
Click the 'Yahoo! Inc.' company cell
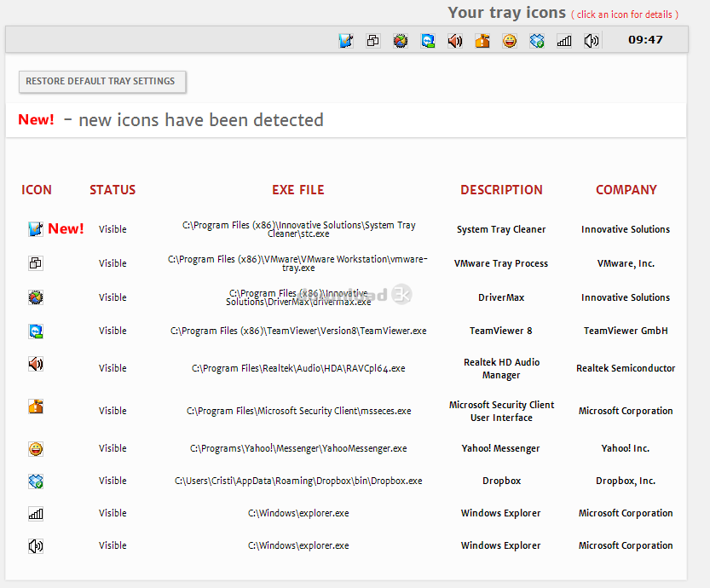point(626,448)
